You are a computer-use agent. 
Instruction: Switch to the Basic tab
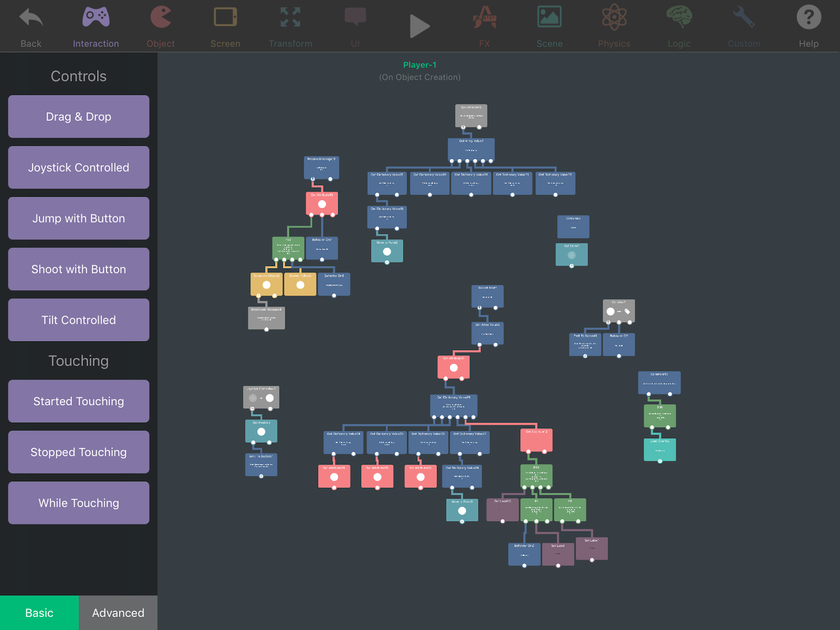click(x=39, y=613)
